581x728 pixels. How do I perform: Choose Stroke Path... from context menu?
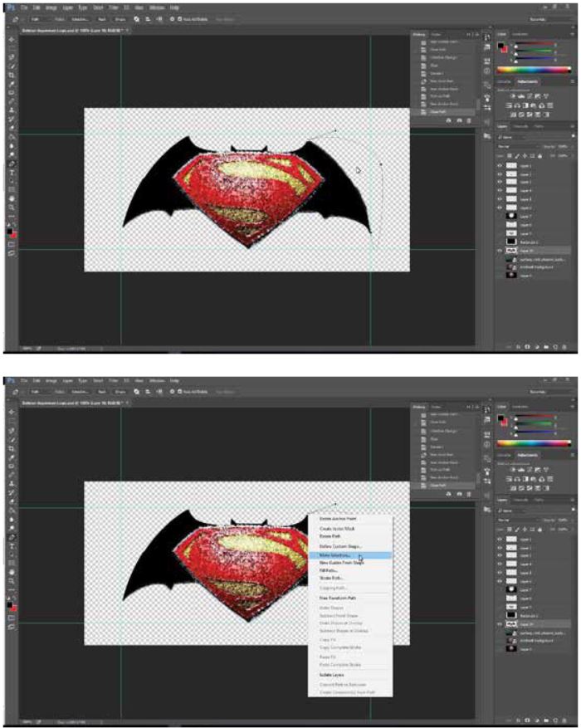350,578
